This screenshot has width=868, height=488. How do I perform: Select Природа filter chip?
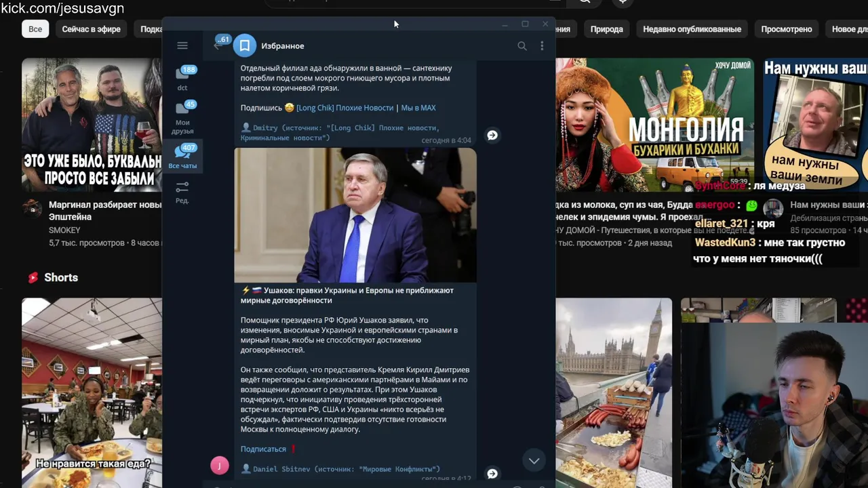coord(606,29)
